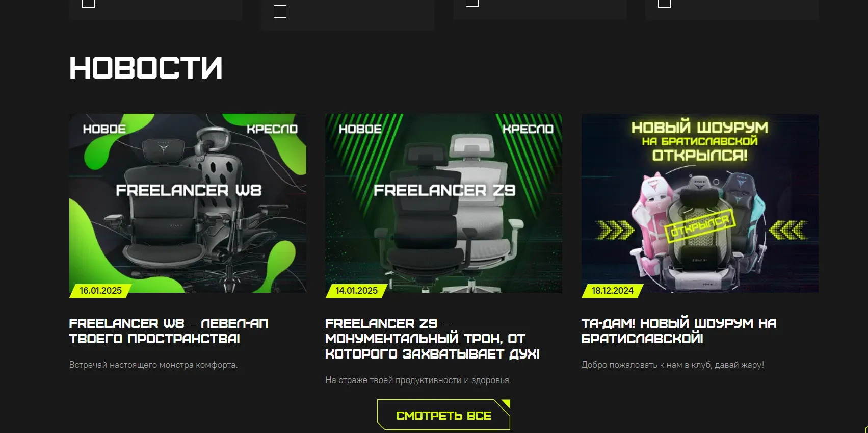
Task: Click the Смотреть все button
Action: (x=443, y=415)
